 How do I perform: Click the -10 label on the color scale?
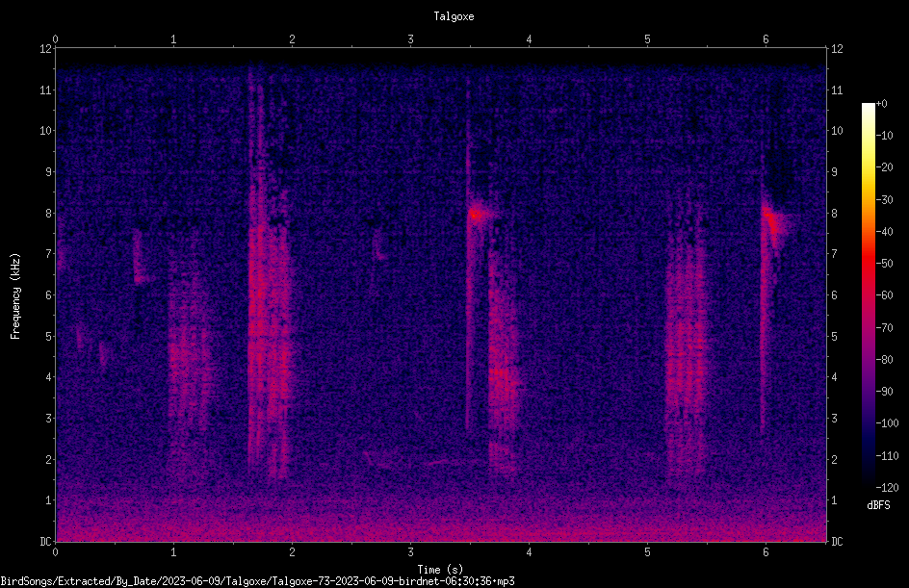pyautogui.click(x=884, y=136)
